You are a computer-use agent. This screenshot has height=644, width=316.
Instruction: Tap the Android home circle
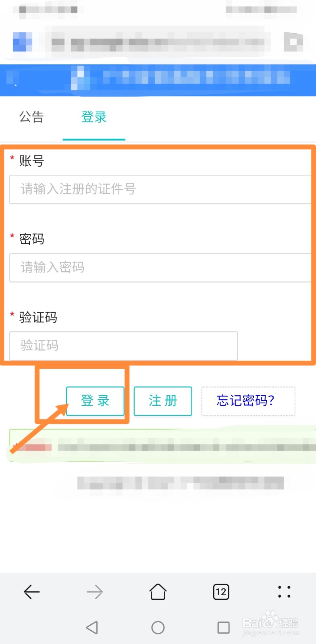click(158, 627)
